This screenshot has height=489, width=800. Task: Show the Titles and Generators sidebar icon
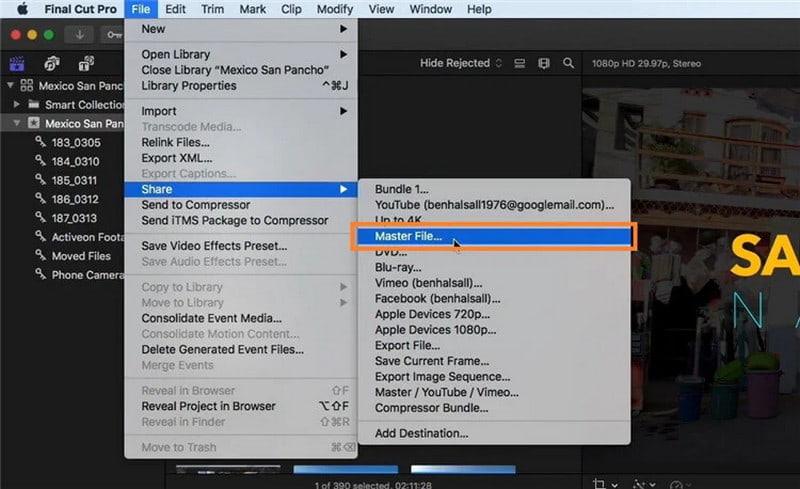click(86, 63)
